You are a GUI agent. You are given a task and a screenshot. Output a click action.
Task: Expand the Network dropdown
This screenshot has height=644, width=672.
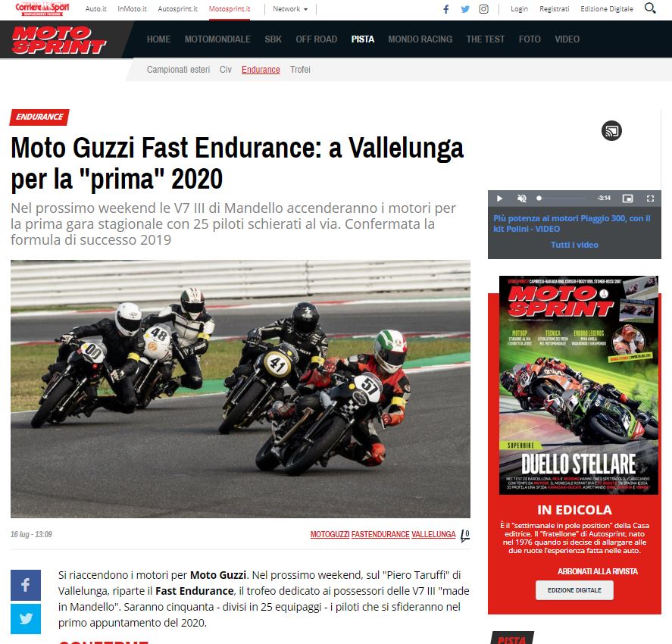[x=290, y=9]
